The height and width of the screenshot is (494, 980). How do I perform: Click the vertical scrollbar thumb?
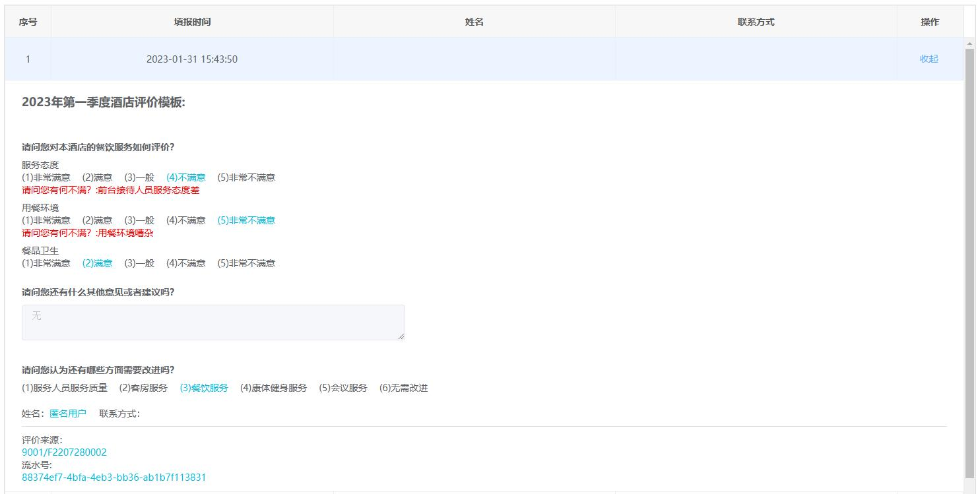(x=969, y=264)
